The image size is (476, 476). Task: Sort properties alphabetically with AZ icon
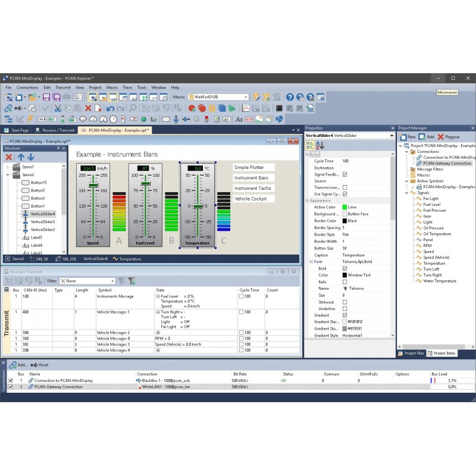[x=320, y=145]
